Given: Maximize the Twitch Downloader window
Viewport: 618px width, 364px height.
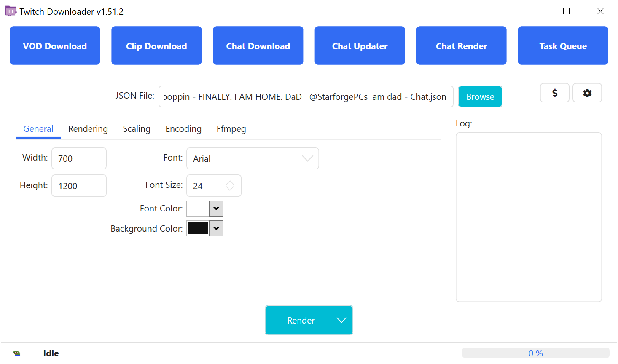Looking at the screenshot, I should click(x=566, y=11).
